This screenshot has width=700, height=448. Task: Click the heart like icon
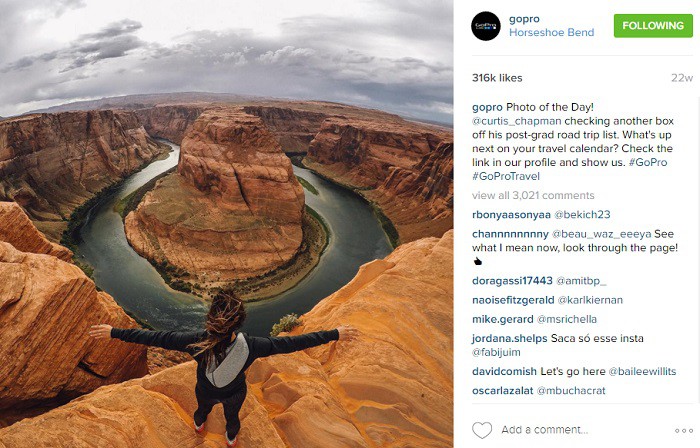[482, 430]
